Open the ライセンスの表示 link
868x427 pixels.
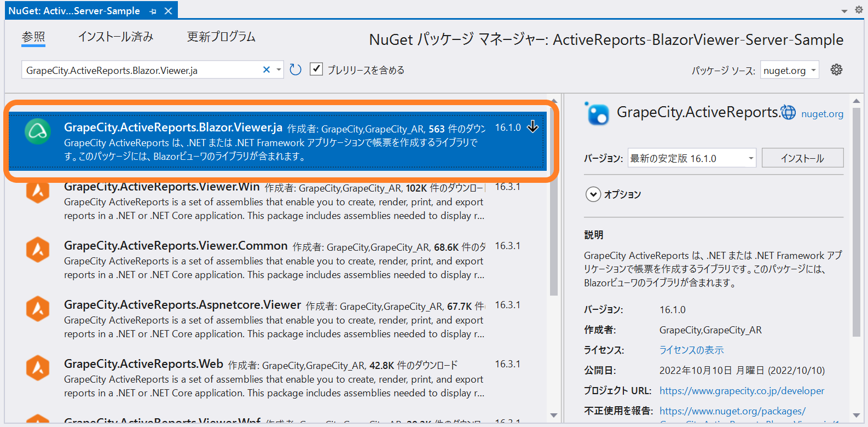[x=691, y=350]
